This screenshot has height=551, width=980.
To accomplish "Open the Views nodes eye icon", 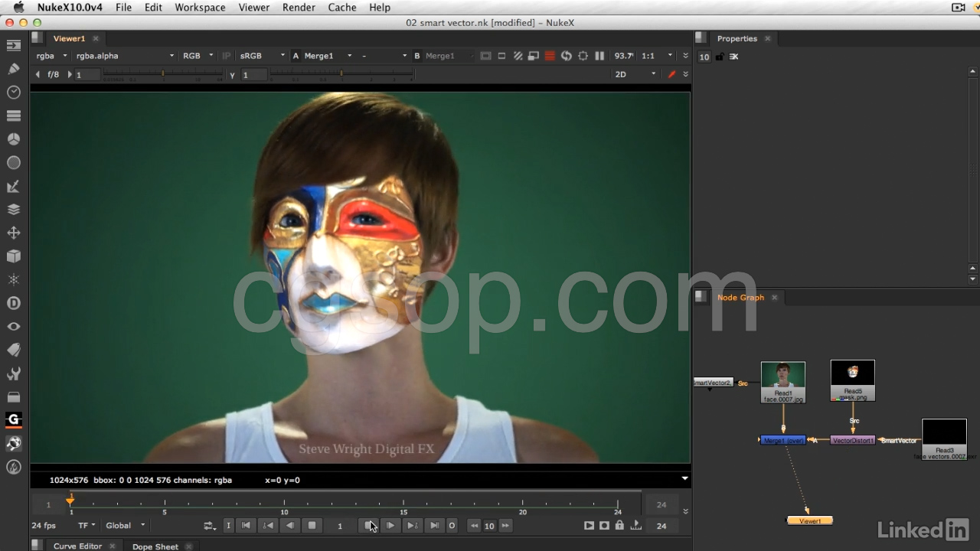I will click(x=14, y=327).
